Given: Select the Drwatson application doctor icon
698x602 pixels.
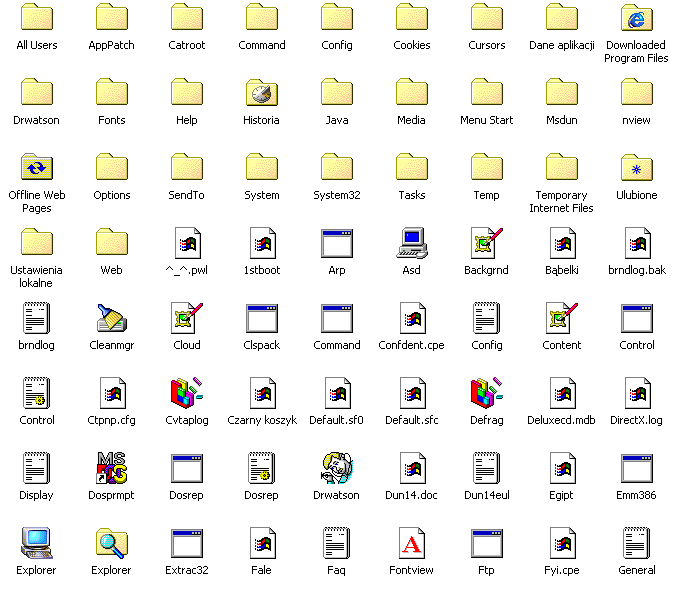Looking at the screenshot, I should click(x=337, y=468).
